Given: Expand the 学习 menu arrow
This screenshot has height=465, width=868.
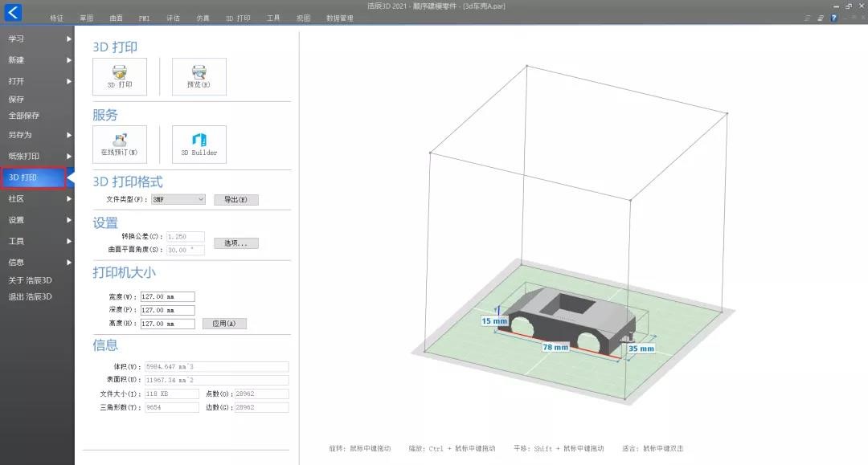Looking at the screenshot, I should click(x=69, y=39).
